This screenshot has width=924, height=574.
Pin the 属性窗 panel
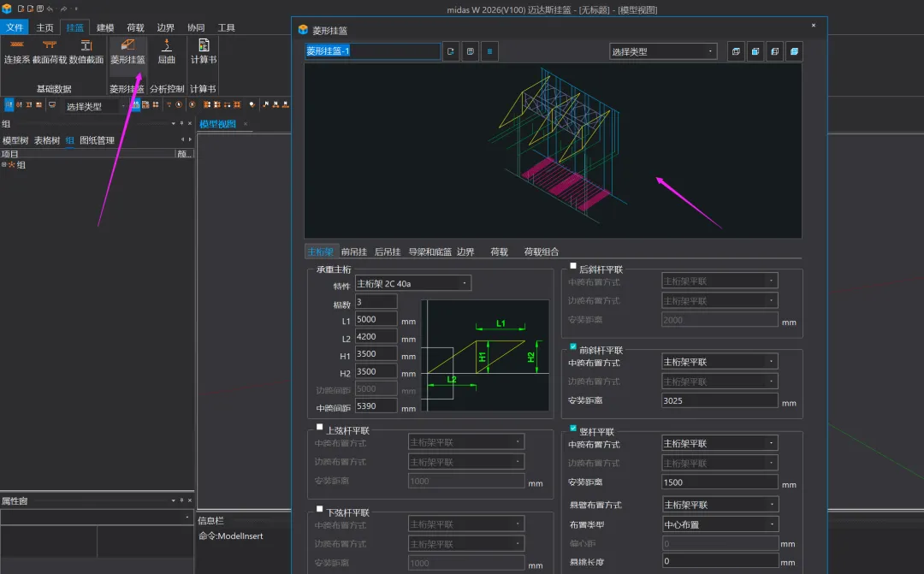click(181, 500)
